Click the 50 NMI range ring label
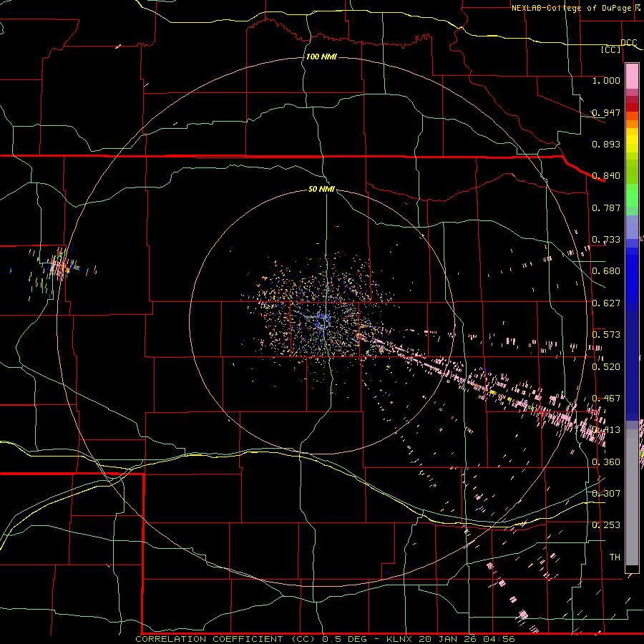This screenshot has height=644, width=644. [321, 189]
